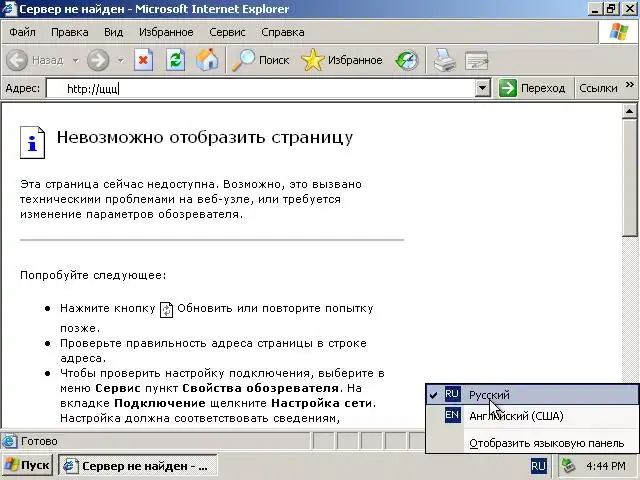Open the Сервис menu
Image resolution: width=640 pixels, height=480 pixels.
(227, 32)
